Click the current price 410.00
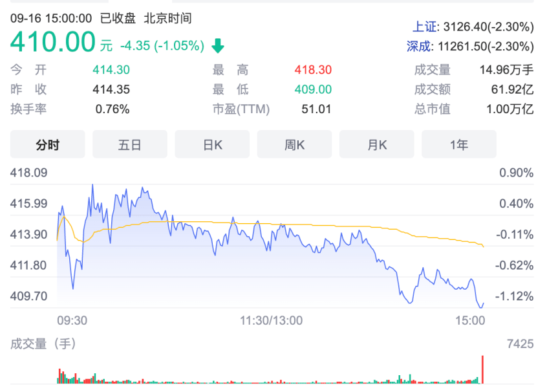 (52, 42)
